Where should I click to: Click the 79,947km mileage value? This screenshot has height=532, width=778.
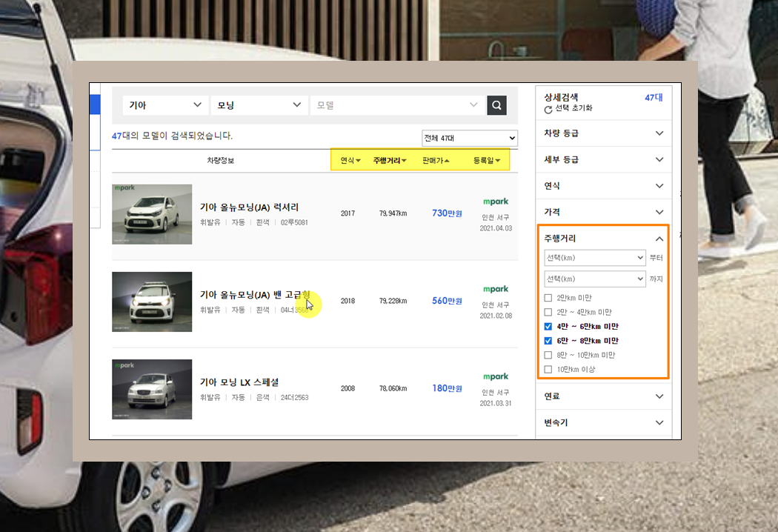(393, 213)
